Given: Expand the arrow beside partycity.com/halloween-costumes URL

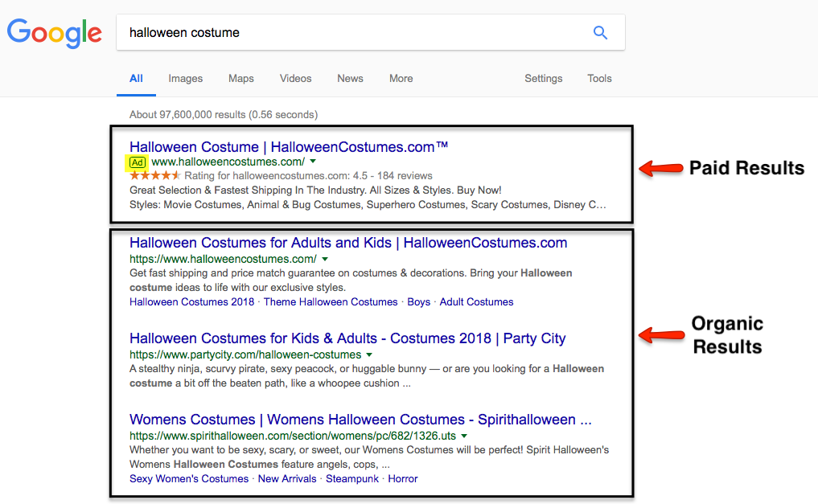Looking at the screenshot, I should coord(369,354).
